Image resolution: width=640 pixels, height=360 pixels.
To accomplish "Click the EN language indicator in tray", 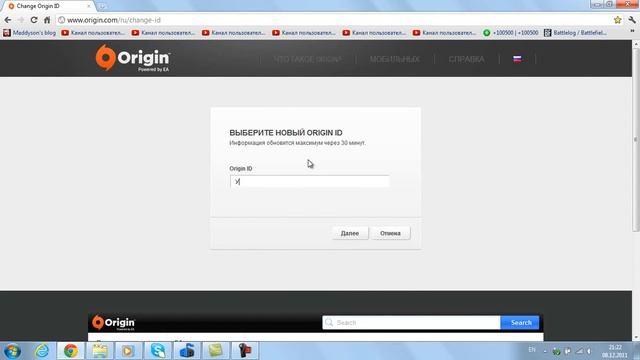I will tap(532, 350).
